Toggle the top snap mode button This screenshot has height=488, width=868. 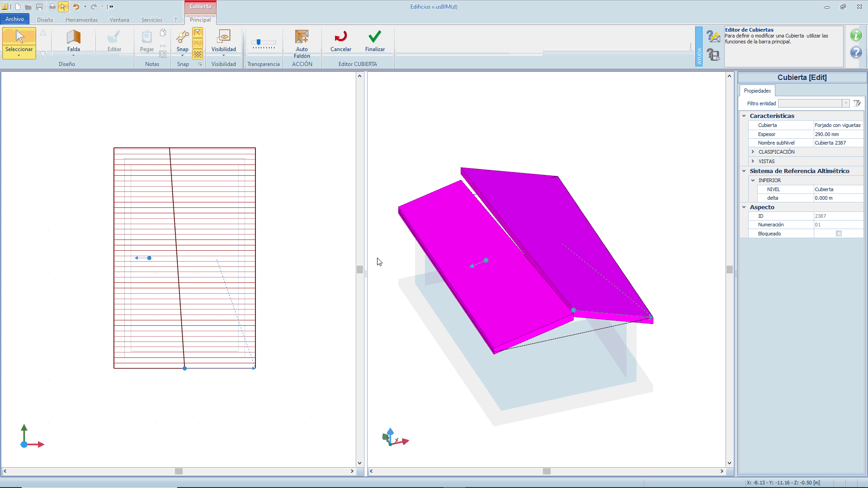(x=198, y=33)
